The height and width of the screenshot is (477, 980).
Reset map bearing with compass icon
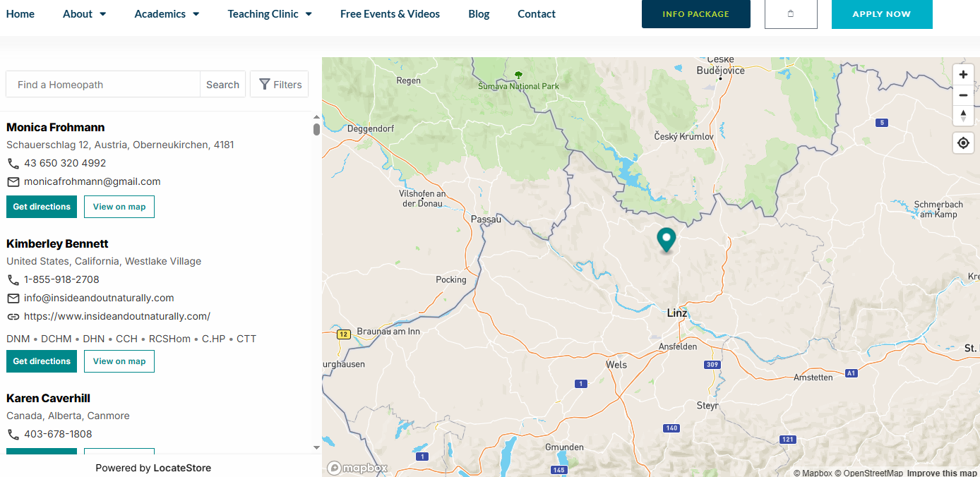pyautogui.click(x=963, y=116)
